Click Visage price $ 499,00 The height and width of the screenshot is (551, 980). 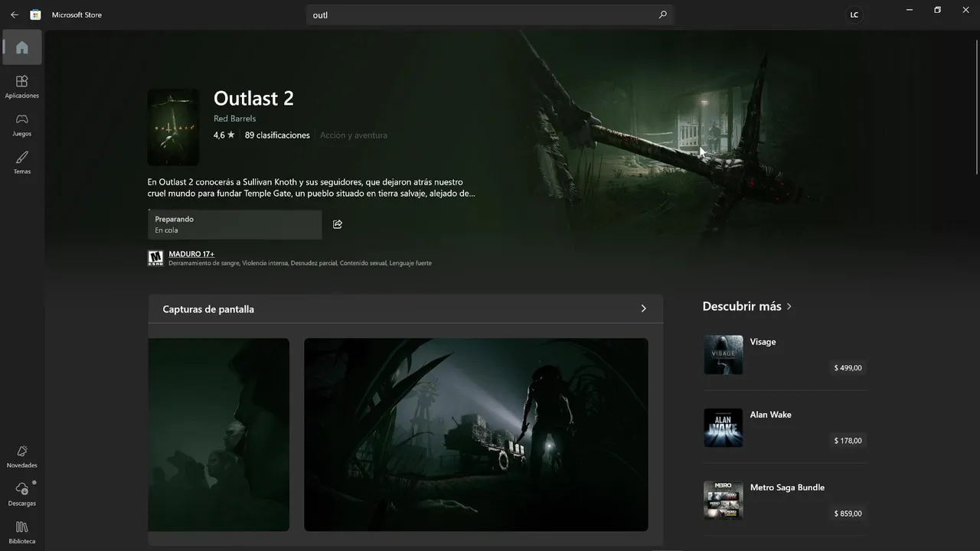point(848,368)
